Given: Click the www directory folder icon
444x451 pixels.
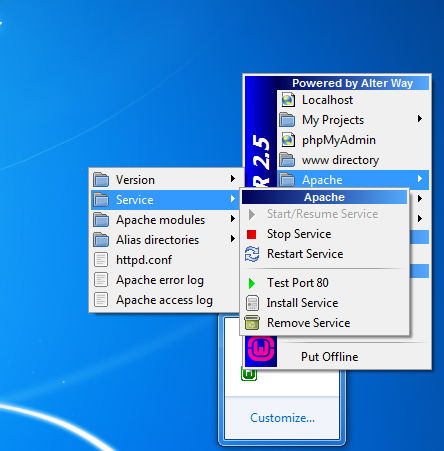Looking at the screenshot, I should point(287,160).
